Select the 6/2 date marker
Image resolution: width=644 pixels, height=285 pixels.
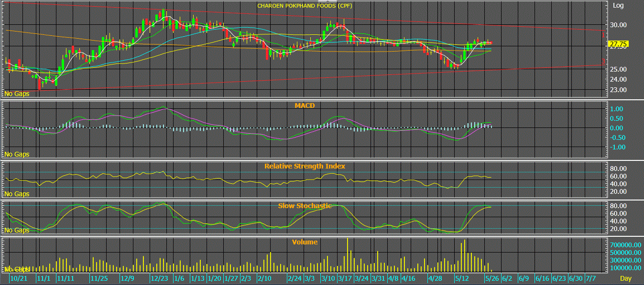(507, 278)
